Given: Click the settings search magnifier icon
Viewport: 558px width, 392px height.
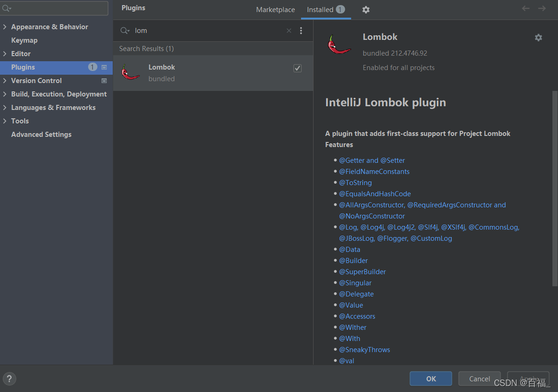Looking at the screenshot, I should point(7,8).
